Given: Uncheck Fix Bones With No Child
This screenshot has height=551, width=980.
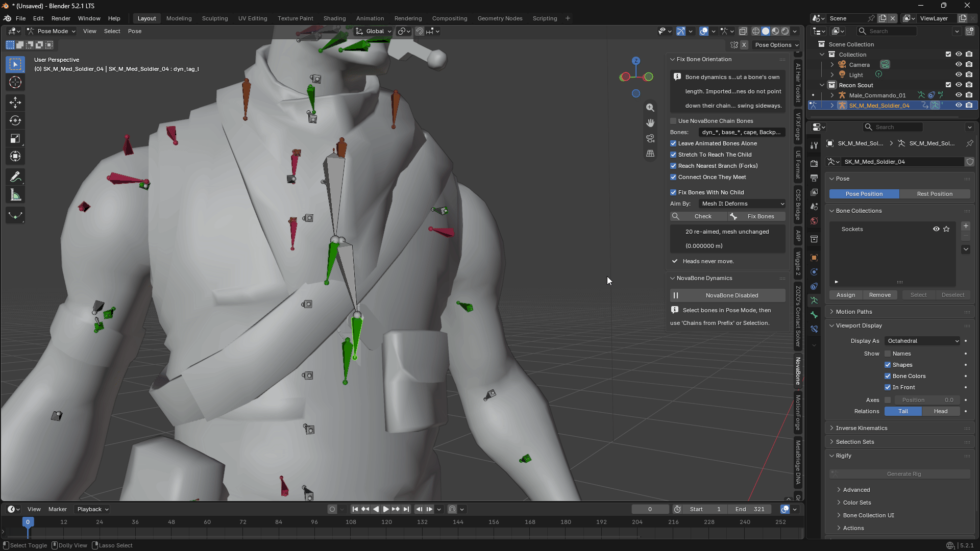Looking at the screenshot, I should pos(673,192).
